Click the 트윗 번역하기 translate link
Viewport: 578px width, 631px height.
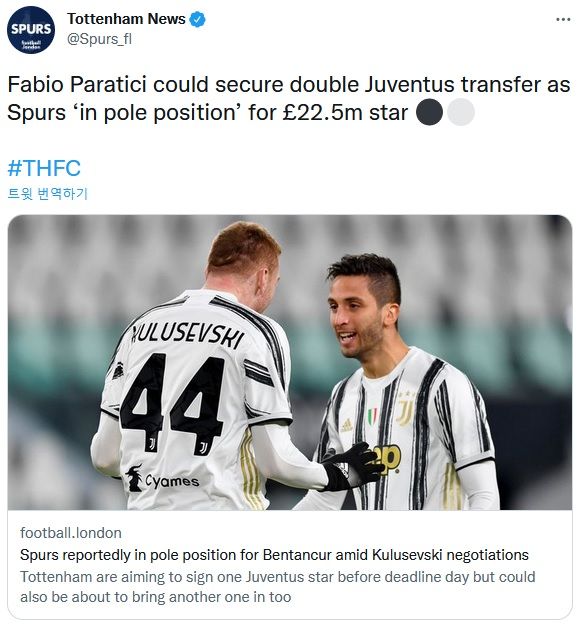47,194
